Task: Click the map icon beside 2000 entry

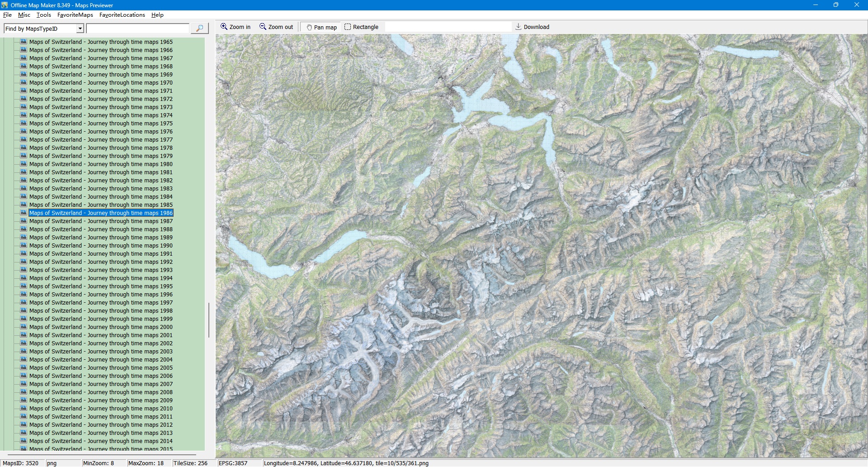Action: click(24, 327)
